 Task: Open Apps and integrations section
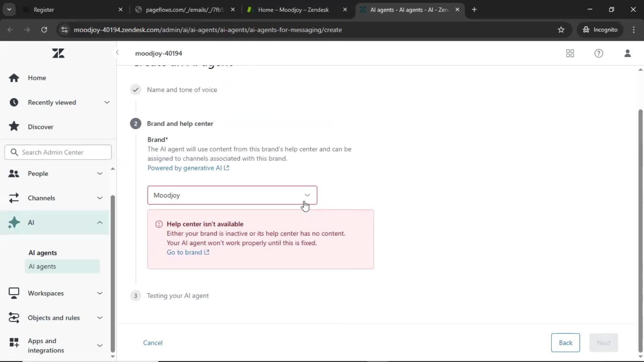click(46, 346)
